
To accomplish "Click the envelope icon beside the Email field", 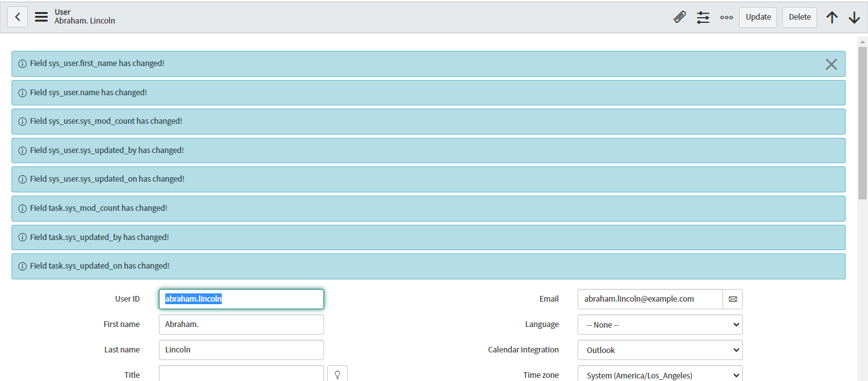I will tap(733, 298).
